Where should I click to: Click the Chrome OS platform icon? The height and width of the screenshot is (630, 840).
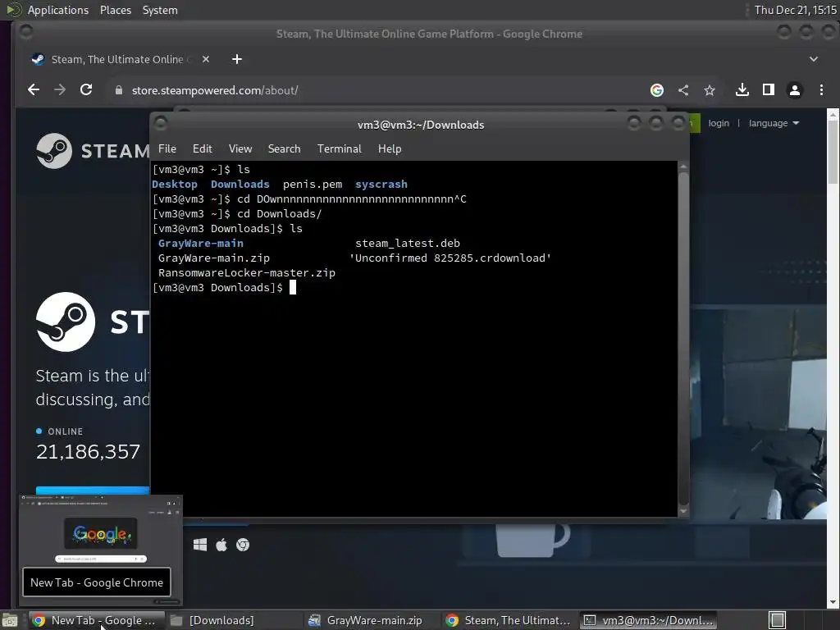243,545
